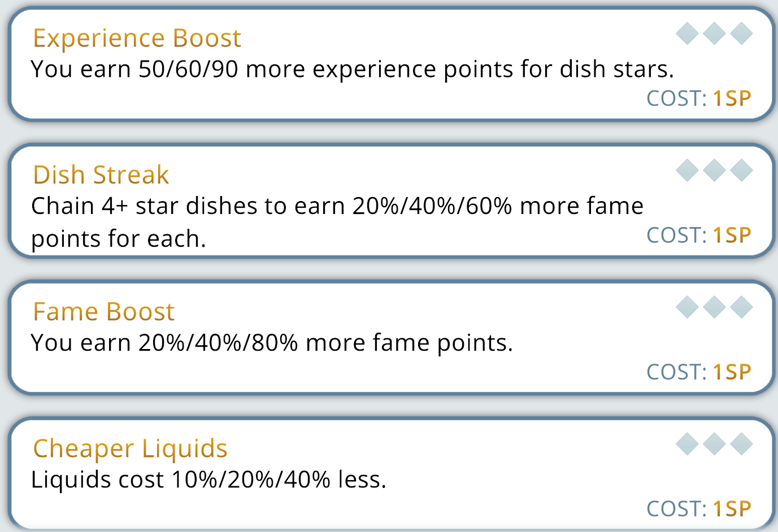Image resolution: width=778 pixels, height=532 pixels.
Task: Click the Cheaper Liquids heading
Action: [x=130, y=448]
